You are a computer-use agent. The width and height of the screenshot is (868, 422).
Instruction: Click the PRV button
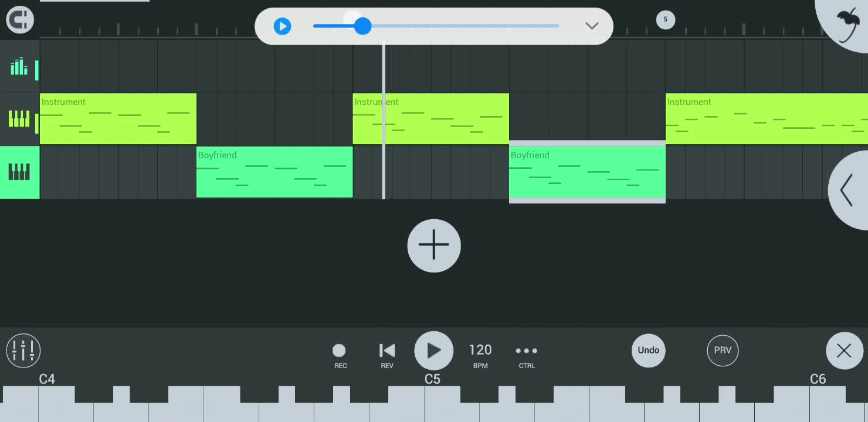coord(723,350)
